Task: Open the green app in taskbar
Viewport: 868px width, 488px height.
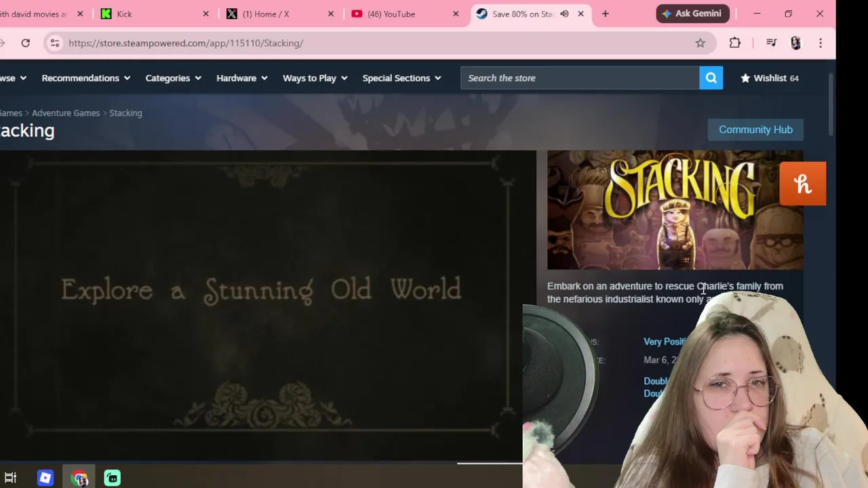Action: click(x=113, y=478)
